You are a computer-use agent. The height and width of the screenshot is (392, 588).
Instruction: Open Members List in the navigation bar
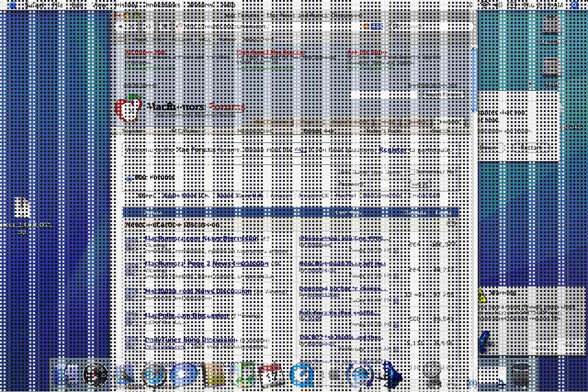click(x=255, y=131)
